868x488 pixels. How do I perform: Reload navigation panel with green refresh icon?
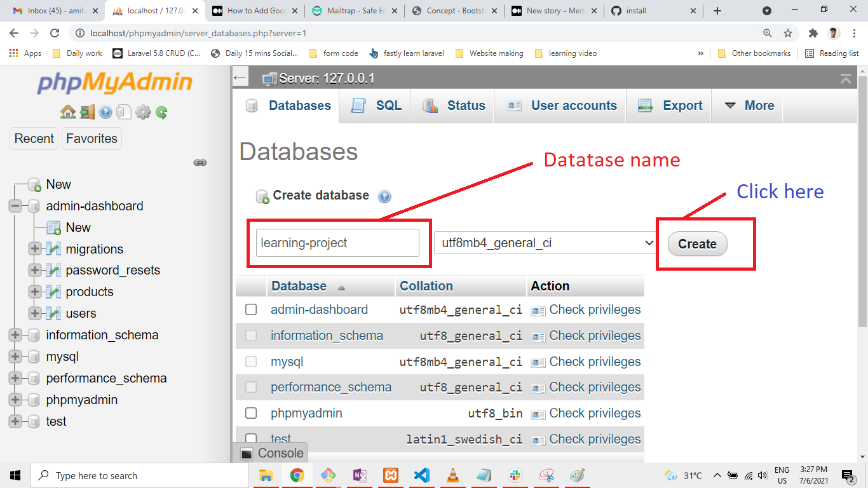[161, 112]
